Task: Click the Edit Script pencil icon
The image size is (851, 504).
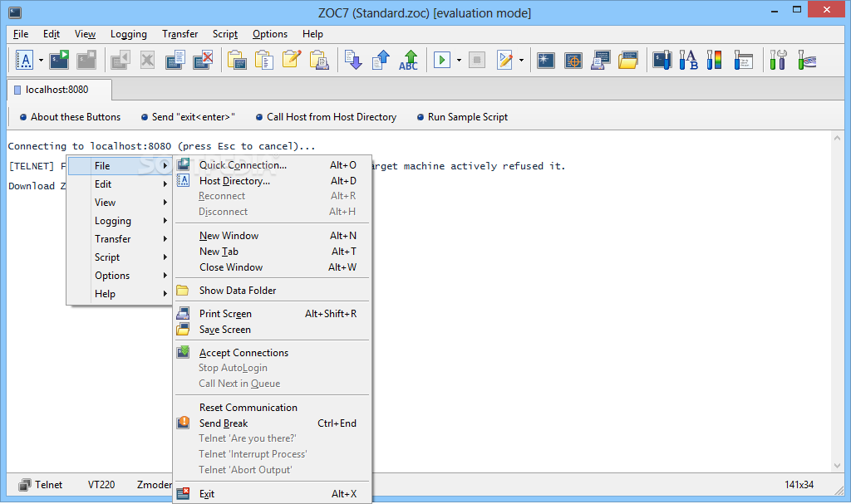Action: click(504, 60)
